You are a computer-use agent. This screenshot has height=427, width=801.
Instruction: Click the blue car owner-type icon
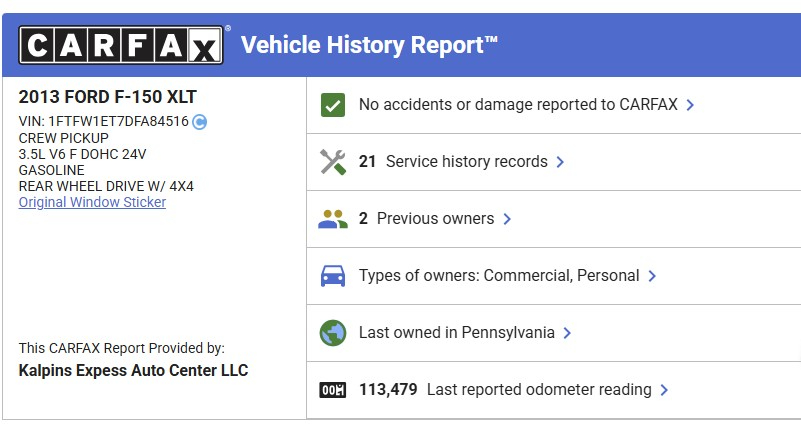click(x=332, y=275)
